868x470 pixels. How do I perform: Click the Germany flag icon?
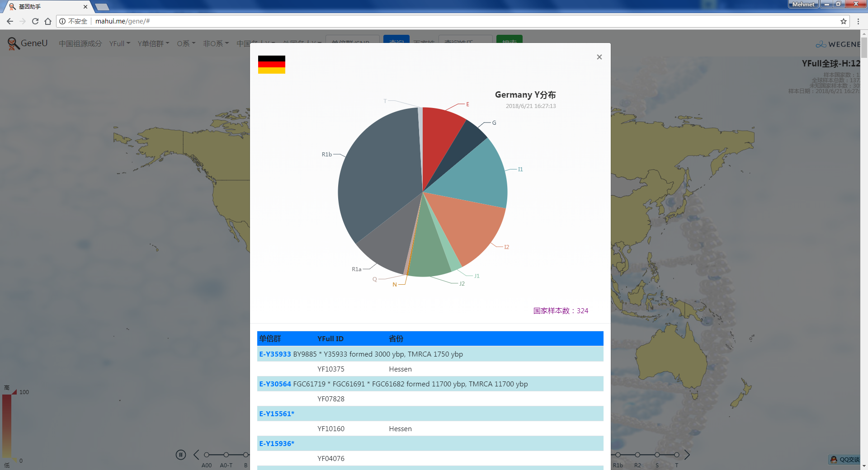click(x=271, y=65)
